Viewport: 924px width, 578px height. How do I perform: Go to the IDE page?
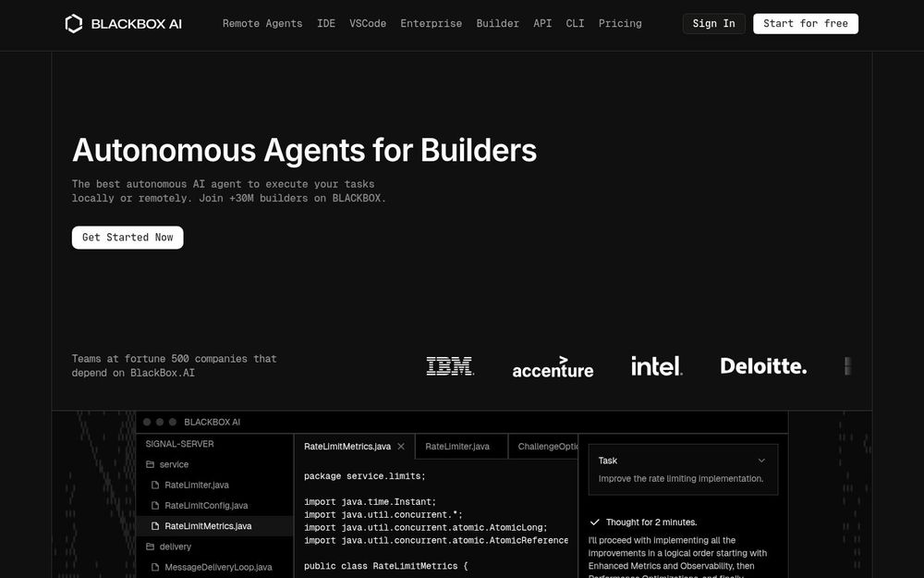[x=326, y=24]
